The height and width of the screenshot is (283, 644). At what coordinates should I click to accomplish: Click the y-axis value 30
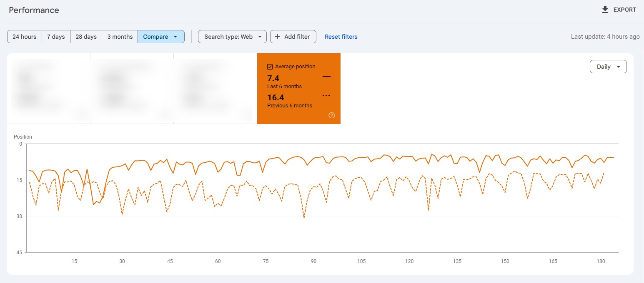[20, 216]
